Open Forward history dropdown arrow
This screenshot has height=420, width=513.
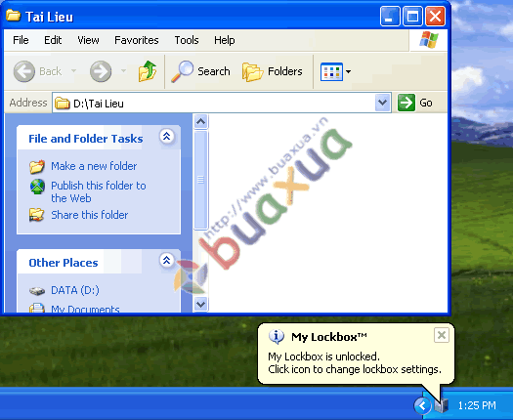[123, 70]
